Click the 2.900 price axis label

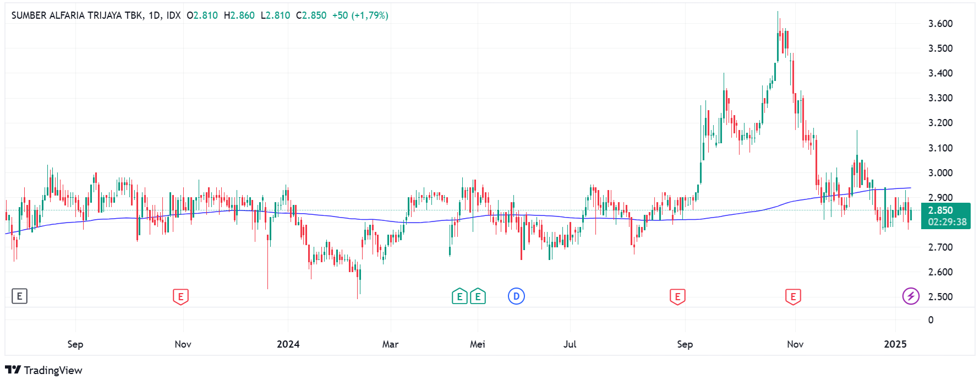coord(940,198)
